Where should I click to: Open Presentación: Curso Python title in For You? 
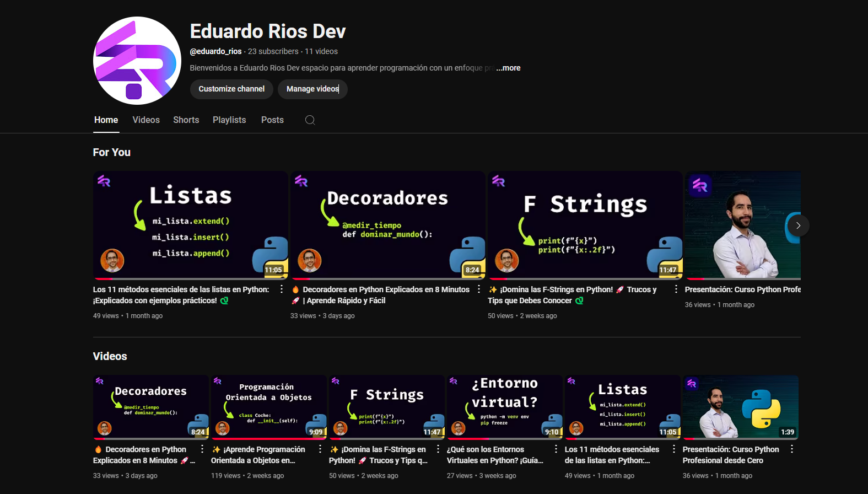tap(743, 289)
